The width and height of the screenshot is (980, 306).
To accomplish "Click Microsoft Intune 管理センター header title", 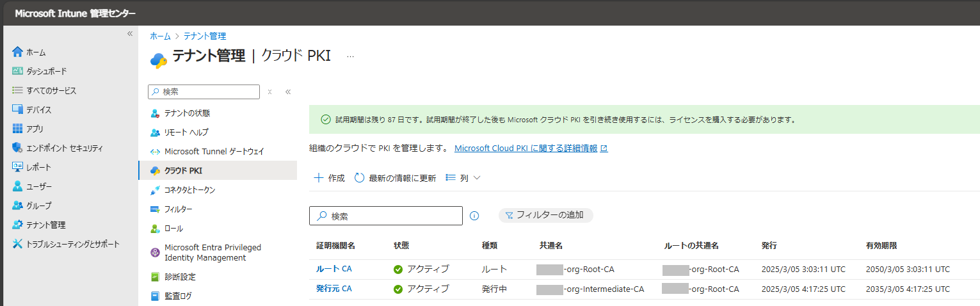I will (x=75, y=13).
